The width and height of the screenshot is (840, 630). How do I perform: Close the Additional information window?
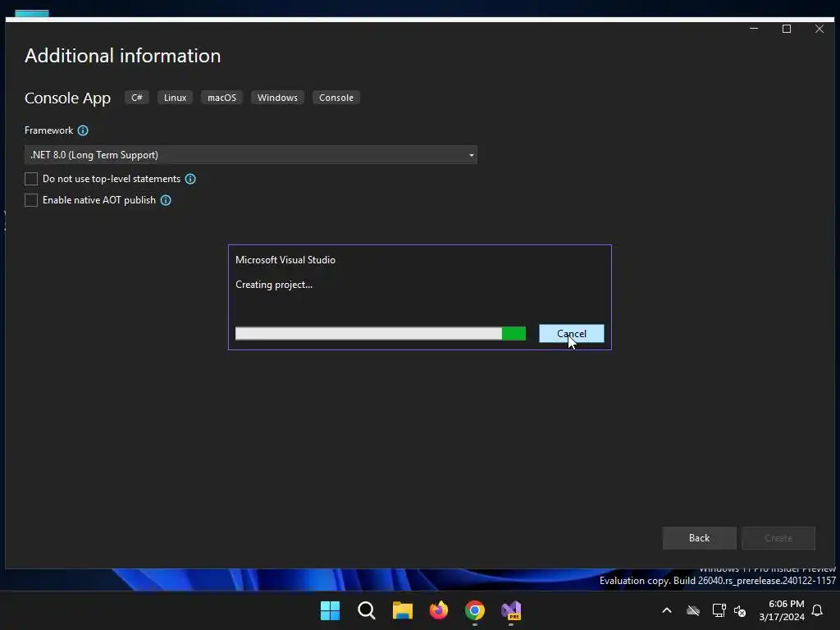(819, 29)
